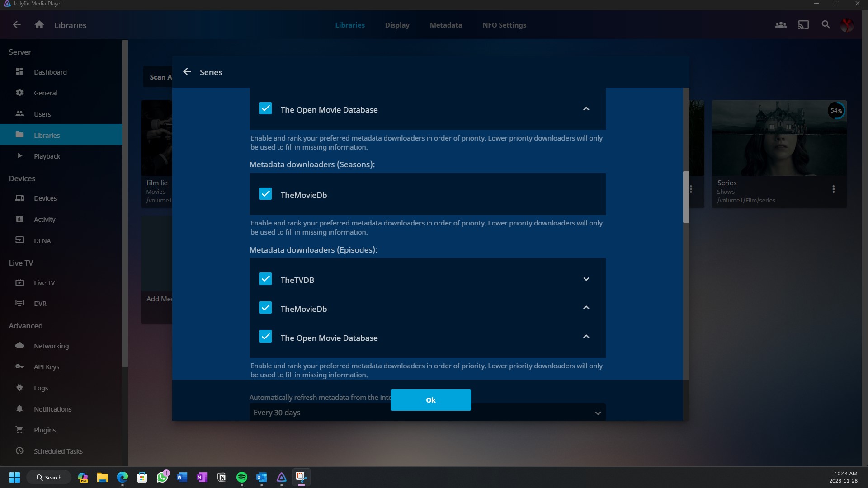Click the dialog vertical scrollbar thumb
This screenshot has height=488, width=868.
(x=686, y=197)
